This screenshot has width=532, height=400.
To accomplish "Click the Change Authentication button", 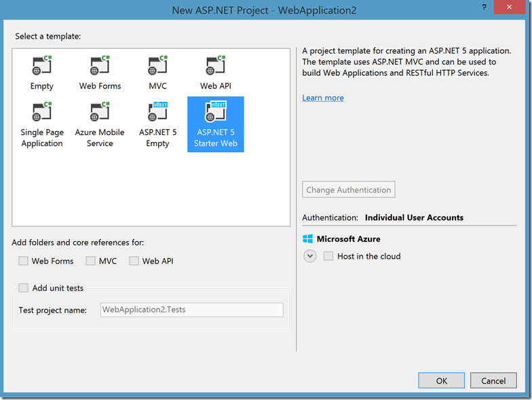I will tap(349, 189).
